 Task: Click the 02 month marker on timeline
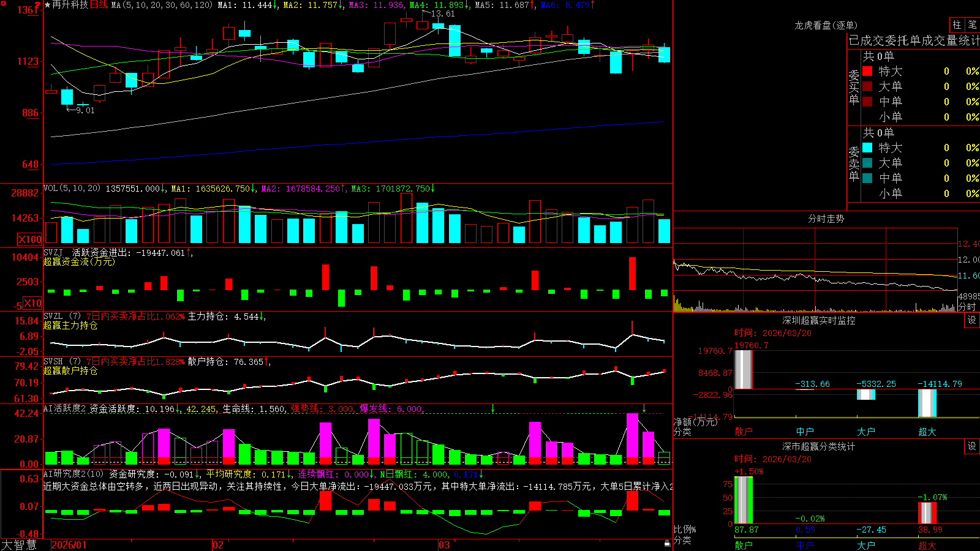[218, 545]
